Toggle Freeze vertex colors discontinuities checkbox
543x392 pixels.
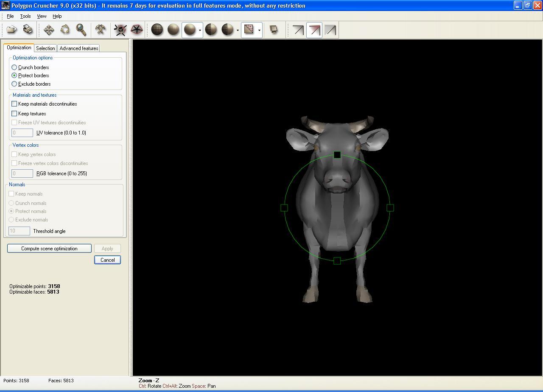pos(14,163)
